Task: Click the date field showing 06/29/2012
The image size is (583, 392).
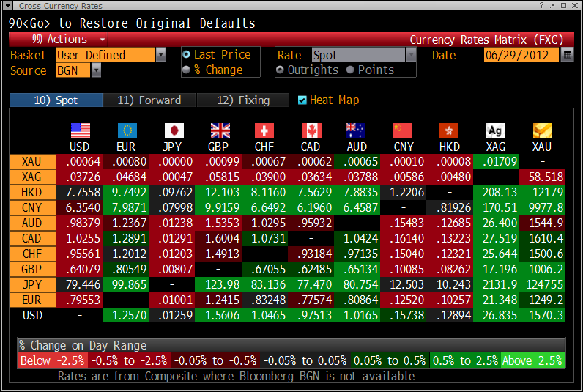Action: tap(521, 55)
